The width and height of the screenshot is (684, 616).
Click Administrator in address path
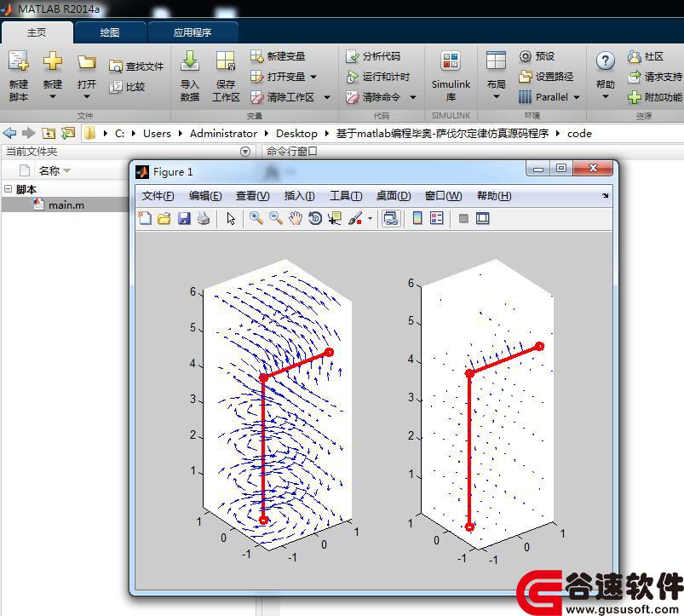(223, 134)
